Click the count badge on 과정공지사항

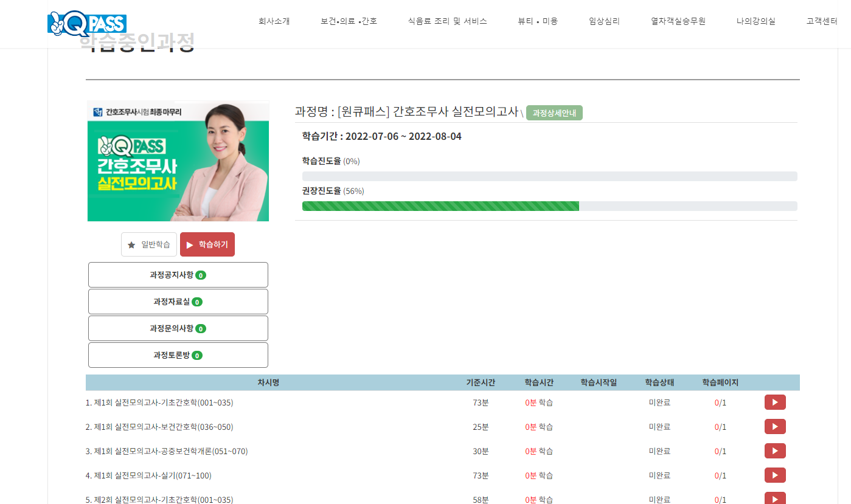(x=201, y=275)
